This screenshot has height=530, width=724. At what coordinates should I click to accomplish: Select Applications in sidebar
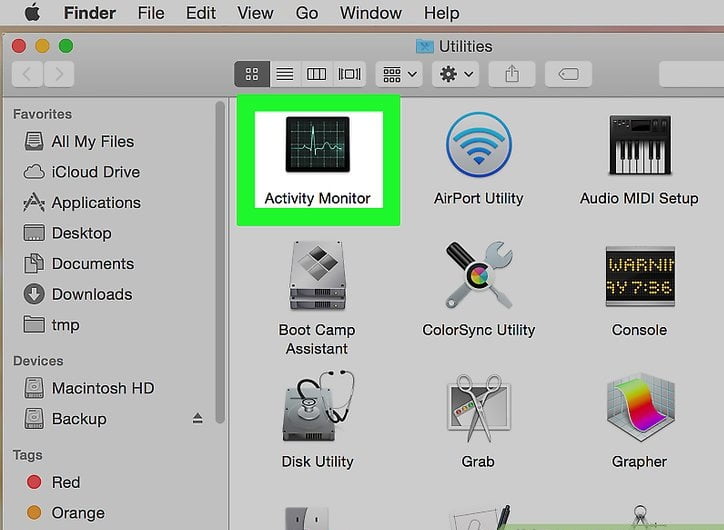[x=82, y=203]
